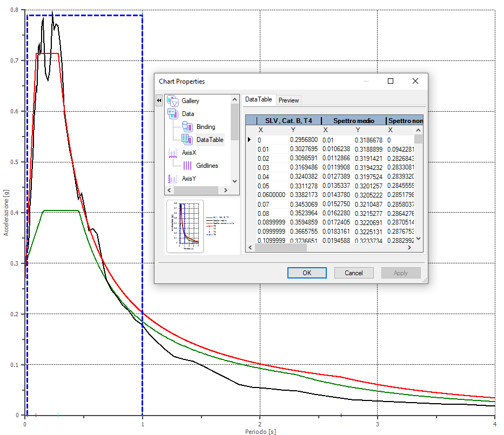
Task: Click the data table scroll-down arrow
Action: tap(418, 239)
